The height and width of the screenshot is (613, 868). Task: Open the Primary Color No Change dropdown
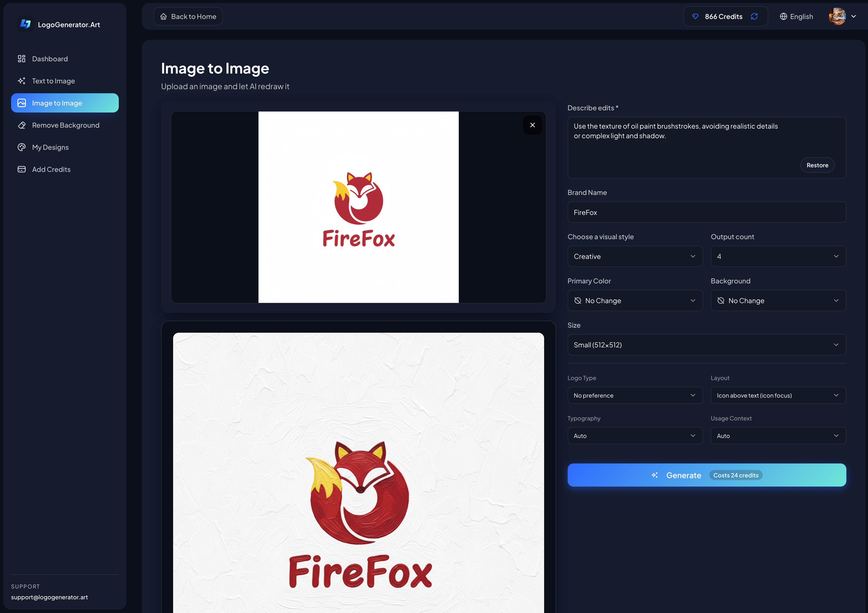(x=635, y=300)
